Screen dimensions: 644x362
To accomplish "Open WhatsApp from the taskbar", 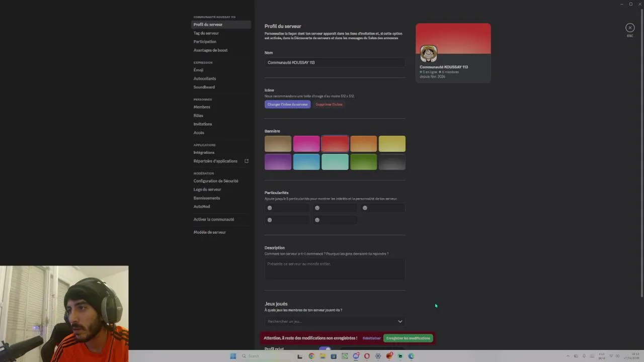I will [345, 356].
